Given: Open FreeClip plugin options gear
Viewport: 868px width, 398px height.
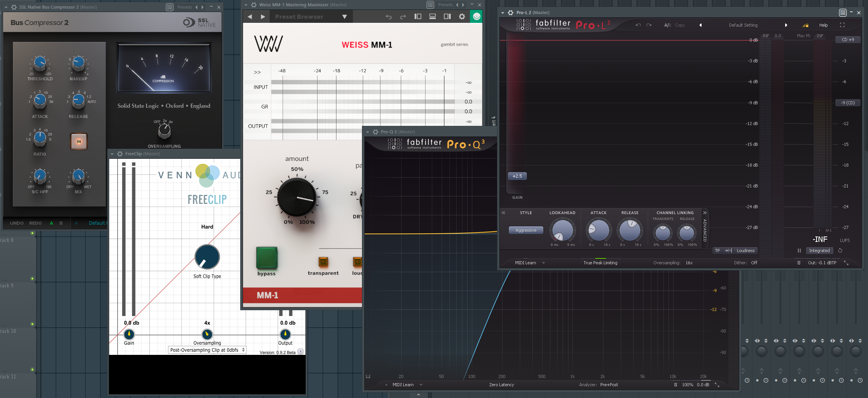Looking at the screenshot, I should (120, 154).
